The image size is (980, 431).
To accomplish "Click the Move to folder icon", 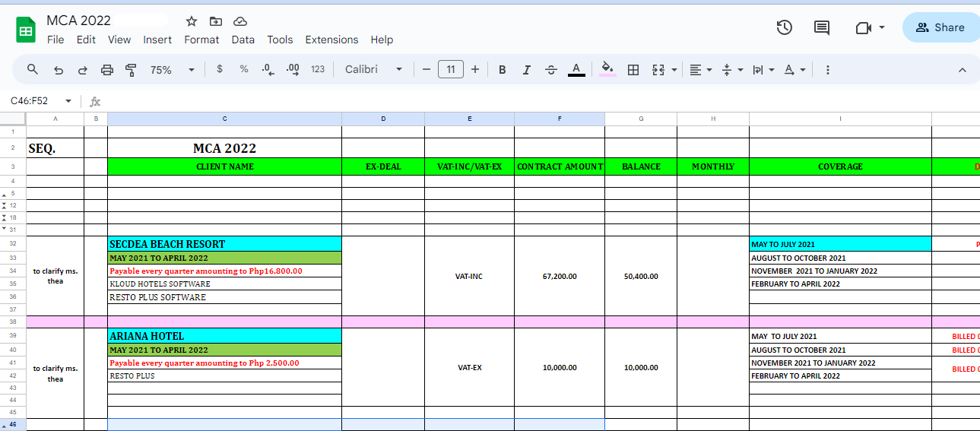I will (x=216, y=21).
